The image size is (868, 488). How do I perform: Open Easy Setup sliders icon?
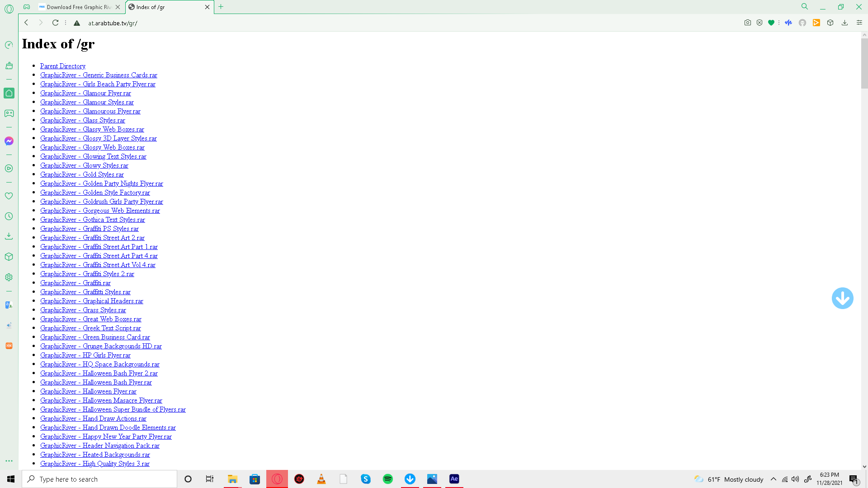click(859, 23)
